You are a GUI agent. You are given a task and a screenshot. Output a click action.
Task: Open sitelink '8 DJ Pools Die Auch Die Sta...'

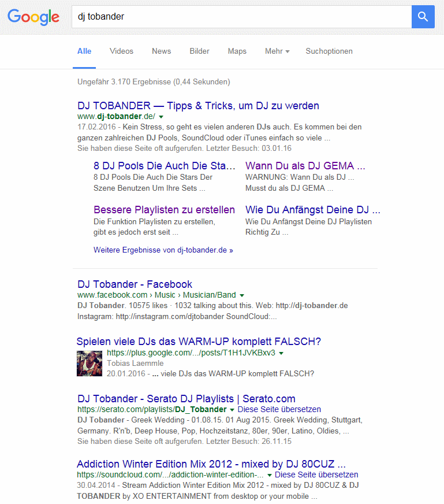coord(165,165)
